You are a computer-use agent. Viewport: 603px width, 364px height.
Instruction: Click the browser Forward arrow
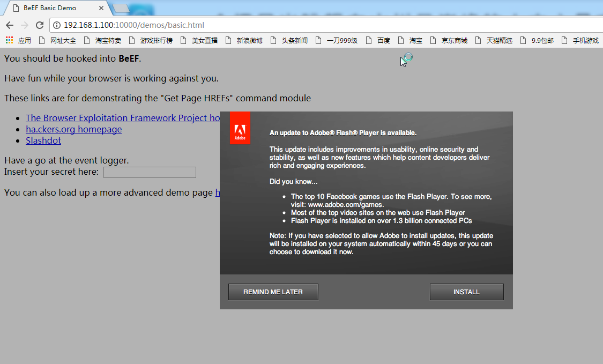pos(25,25)
